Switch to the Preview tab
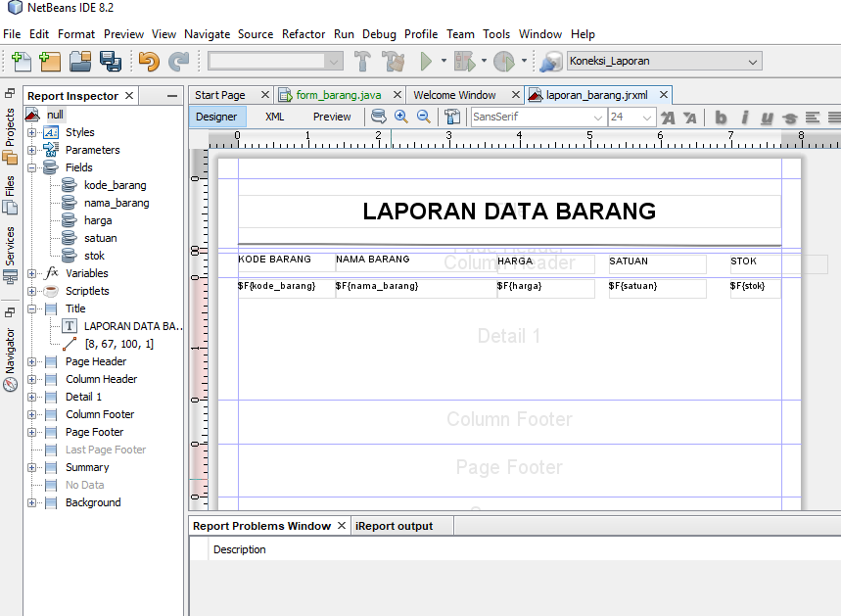The image size is (841, 616). (332, 116)
